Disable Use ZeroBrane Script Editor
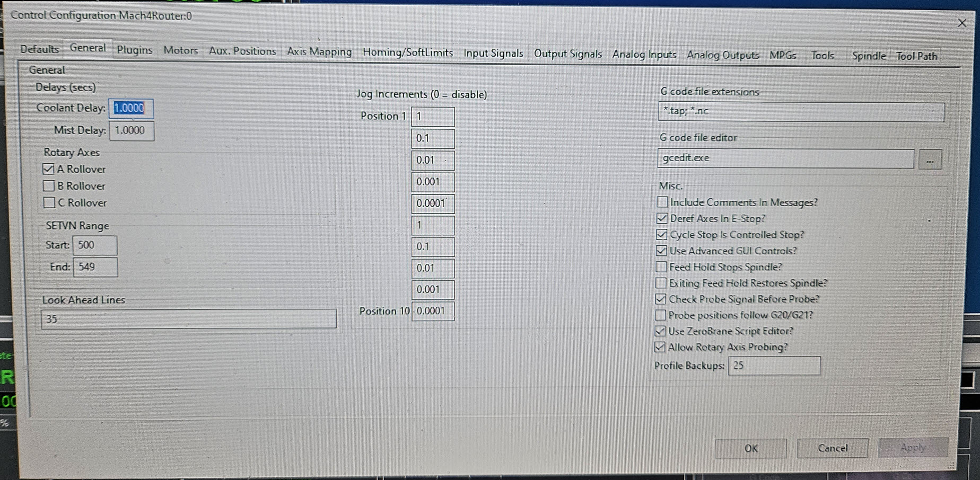 [660, 331]
